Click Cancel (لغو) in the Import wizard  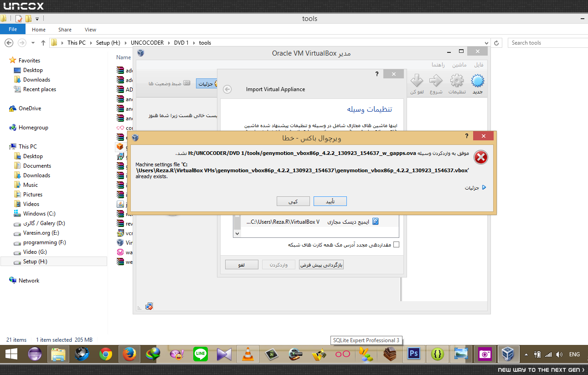point(242,265)
